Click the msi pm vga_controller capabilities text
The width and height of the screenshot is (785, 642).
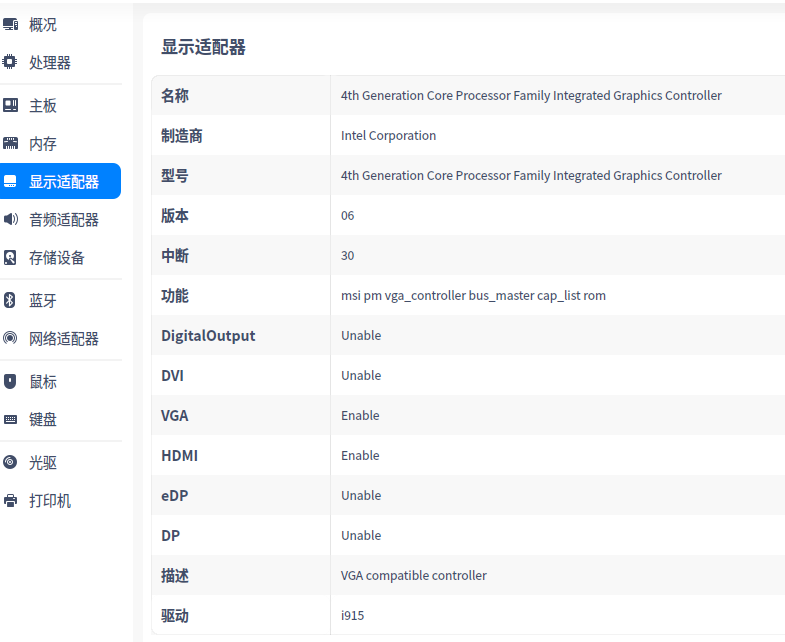coord(473,295)
